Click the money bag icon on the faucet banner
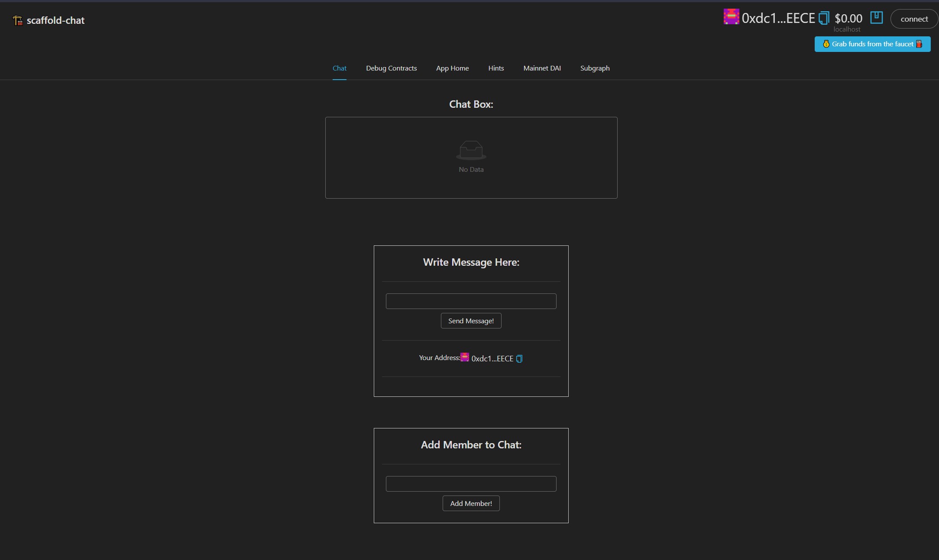The image size is (939, 560). pos(826,44)
